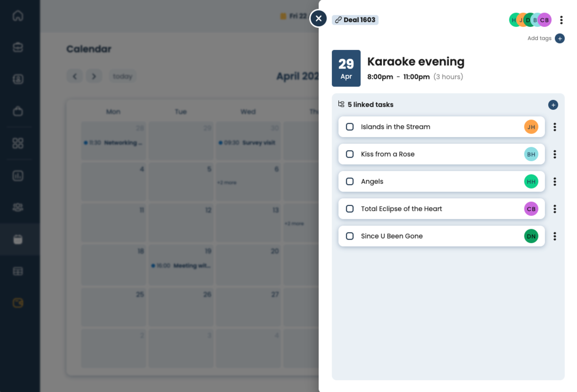The width and height of the screenshot is (577, 392).
Task: Click the Add tags plus button
Action: 559,39
